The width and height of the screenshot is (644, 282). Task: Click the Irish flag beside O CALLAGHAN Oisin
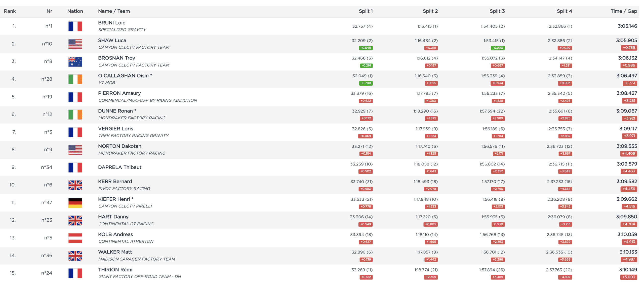[75, 79]
